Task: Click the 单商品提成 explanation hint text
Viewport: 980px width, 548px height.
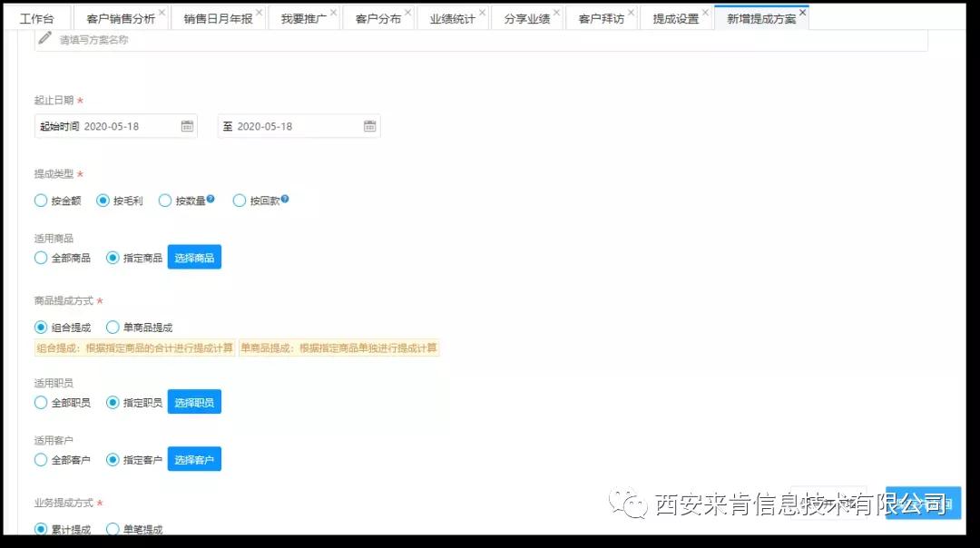Action: [338, 348]
